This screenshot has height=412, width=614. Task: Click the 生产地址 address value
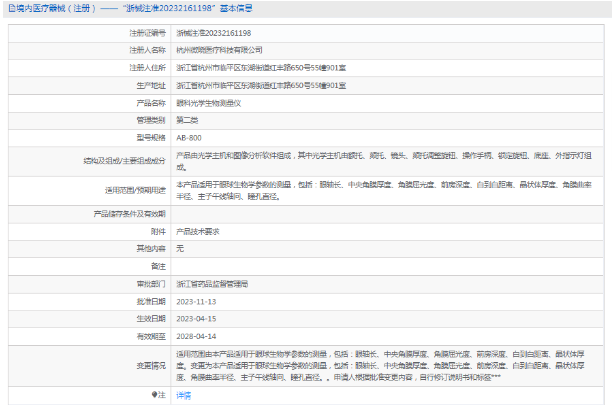pyautogui.click(x=260, y=85)
